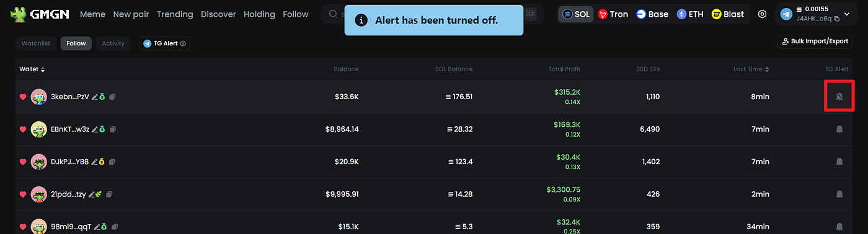868x234 pixels.
Task: Click the TG Alert button
Action: click(x=164, y=43)
